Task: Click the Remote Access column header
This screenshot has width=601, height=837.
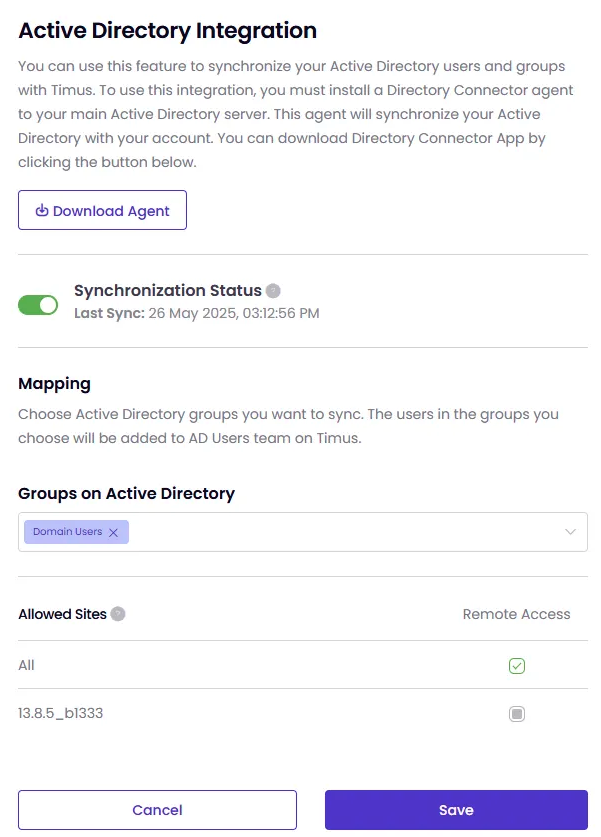Action: click(x=516, y=614)
